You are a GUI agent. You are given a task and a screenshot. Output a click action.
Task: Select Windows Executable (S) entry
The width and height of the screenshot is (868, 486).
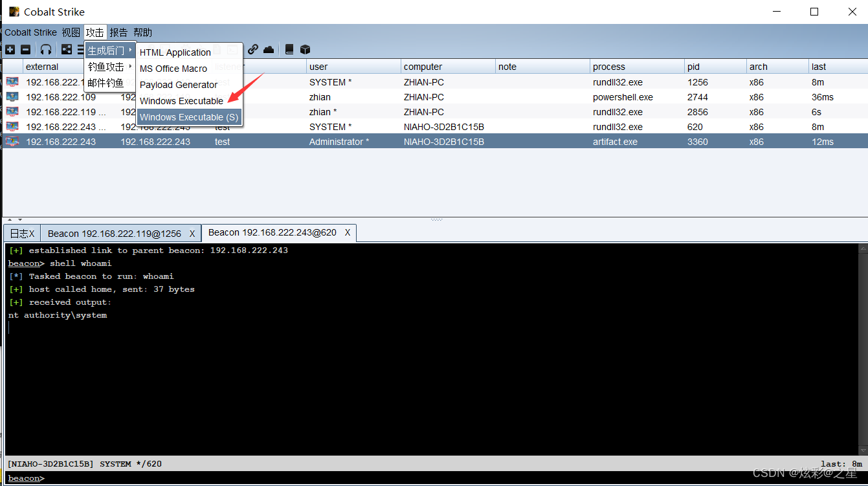pyautogui.click(x=190, y=117)
